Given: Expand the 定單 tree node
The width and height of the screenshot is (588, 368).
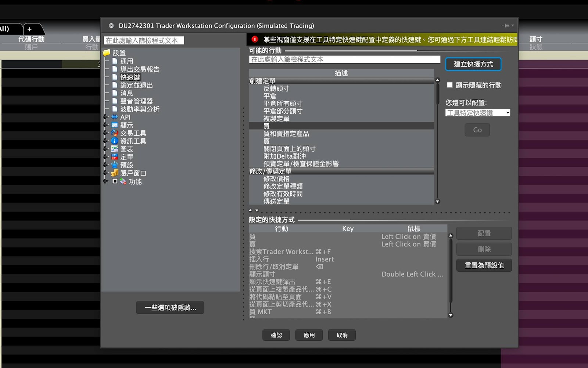Looking at the screenshot, I should pyautogui.click(x=105, y=157).
